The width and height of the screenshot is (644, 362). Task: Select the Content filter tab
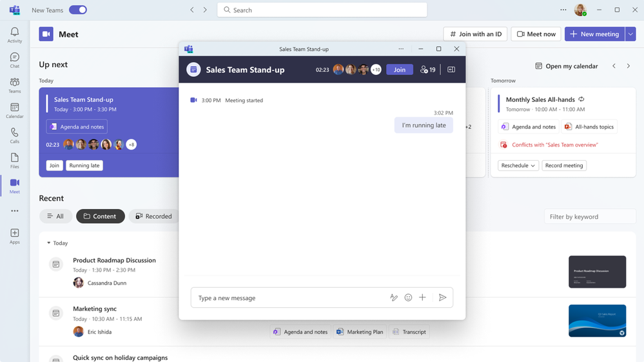100,216
